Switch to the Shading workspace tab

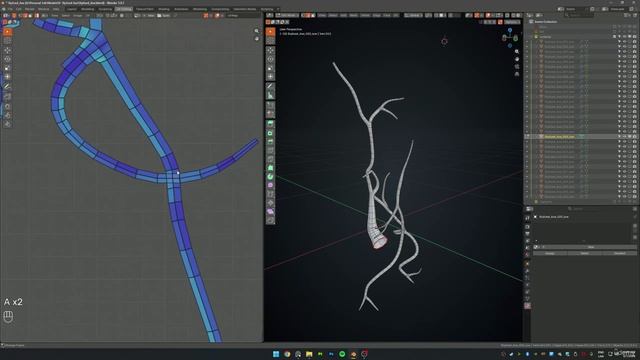pyautogui.click(x=164, y=9)
